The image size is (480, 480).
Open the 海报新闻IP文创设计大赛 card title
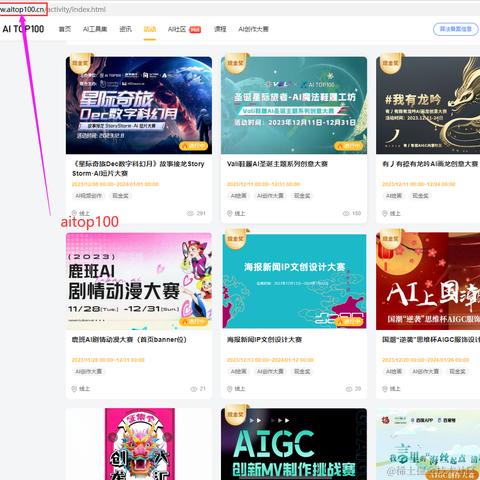[264, 339]
